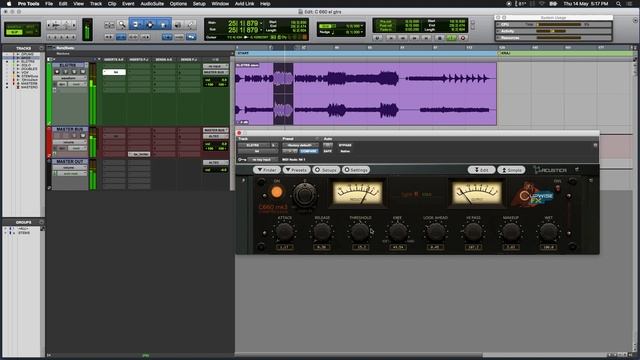Select the Trim tool in toolbar
This screenshot has width=640, height=360.
tap(136, 24)
